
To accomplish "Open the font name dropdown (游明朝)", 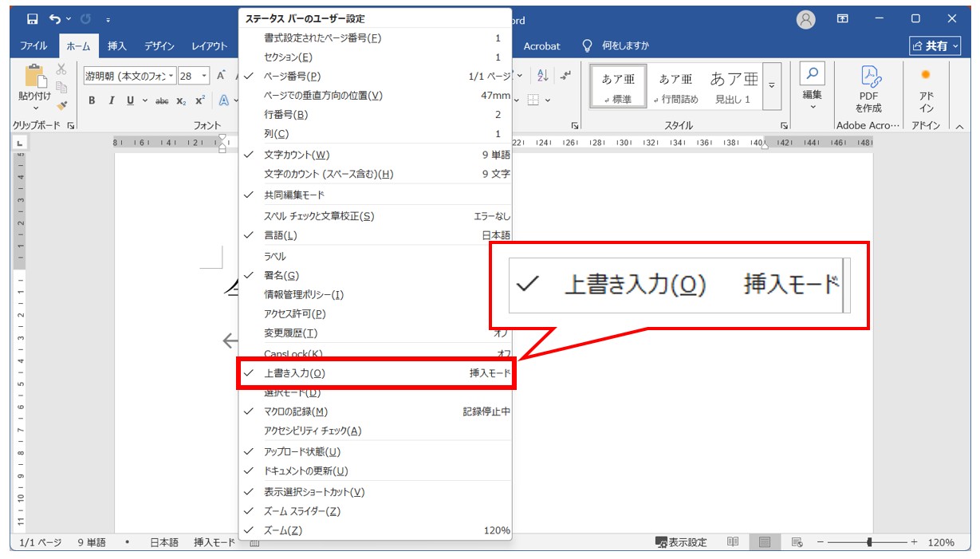I will coord(171,76).
